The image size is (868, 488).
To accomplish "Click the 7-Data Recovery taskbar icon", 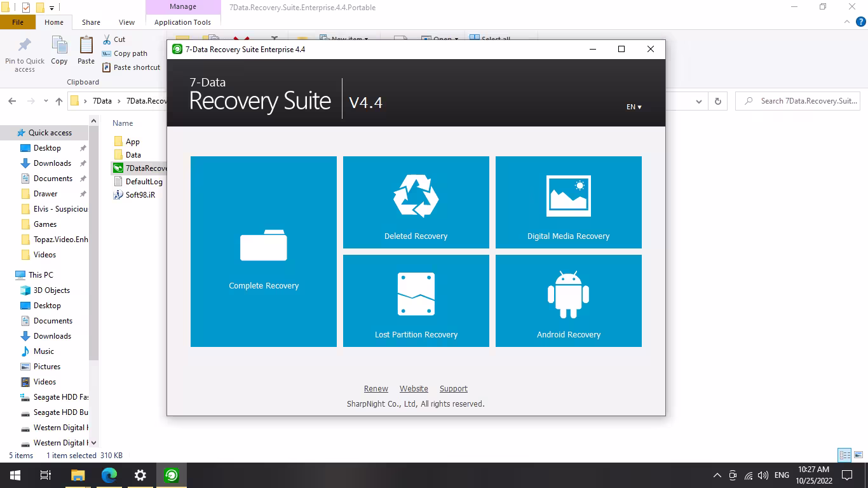I will pyautogui.click(x=172, y=475).
